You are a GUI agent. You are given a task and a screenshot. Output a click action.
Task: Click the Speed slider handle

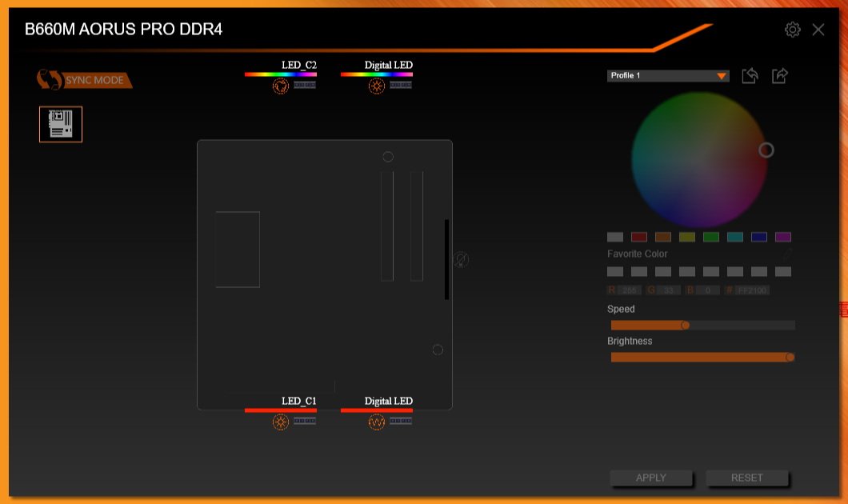click(686, 325)
